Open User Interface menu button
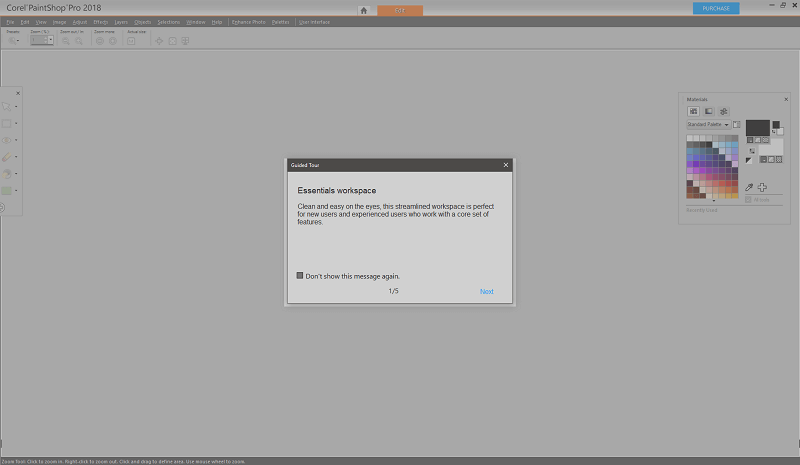Image resolution: width=800 pixels, height=465 pixels. click(x=314, y=22)
